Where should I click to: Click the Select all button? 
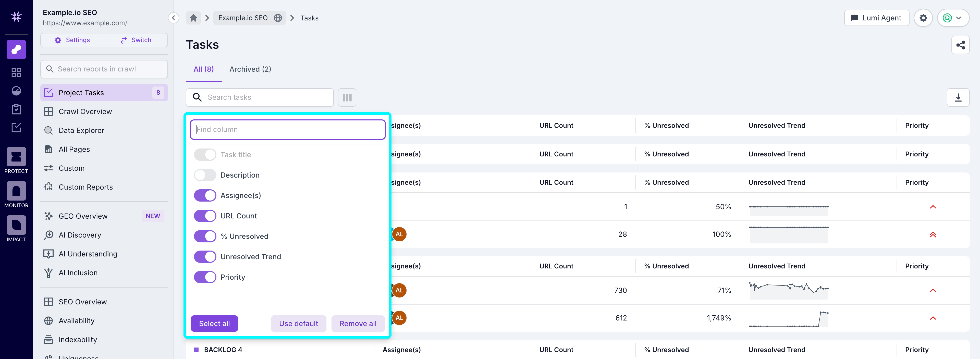coord(214,323)
